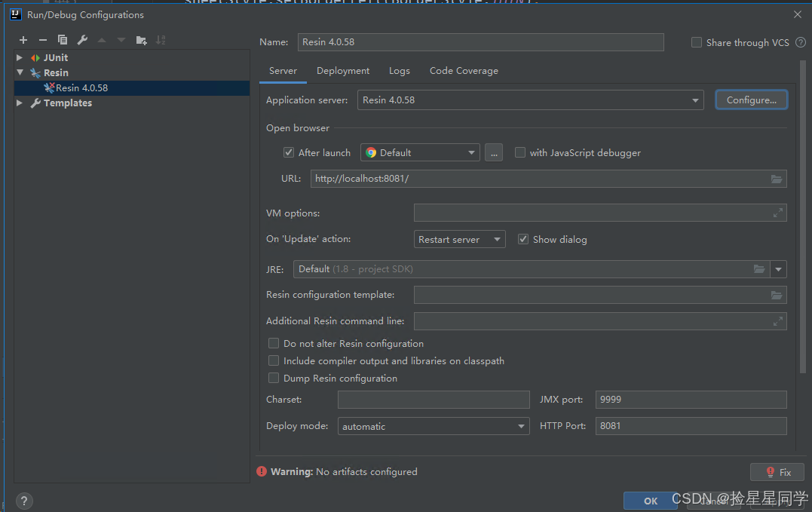Screen dimensions: 812x512
Task: Switch to the Server tab
Action: tap(283, 71)
